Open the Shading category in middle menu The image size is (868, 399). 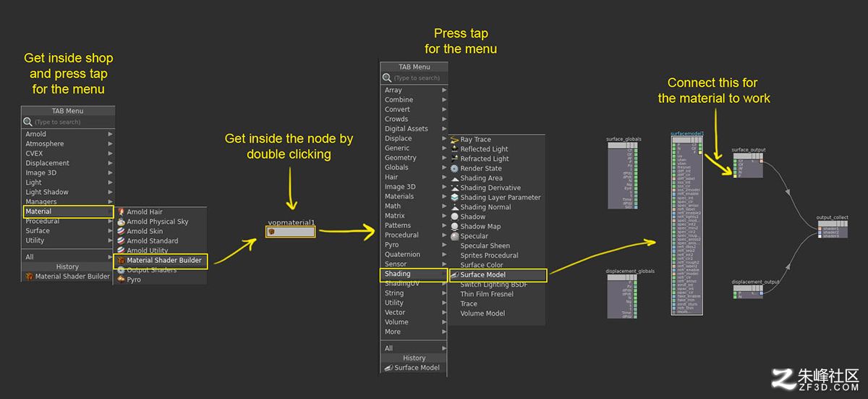(414, 274)
